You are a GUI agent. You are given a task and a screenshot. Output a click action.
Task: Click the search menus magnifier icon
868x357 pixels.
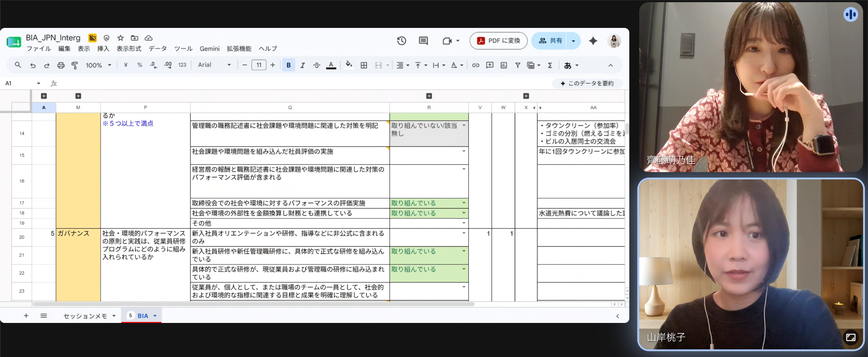click(x=18, y=65)
